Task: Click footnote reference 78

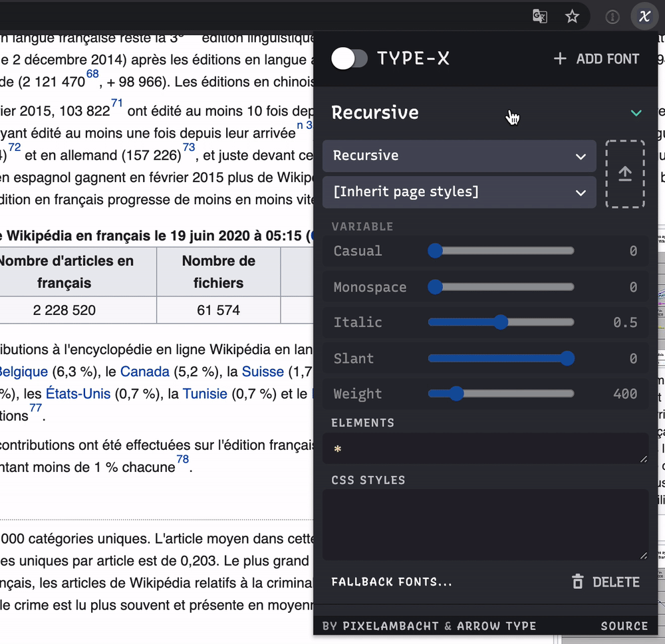Action: pos(183,459)
